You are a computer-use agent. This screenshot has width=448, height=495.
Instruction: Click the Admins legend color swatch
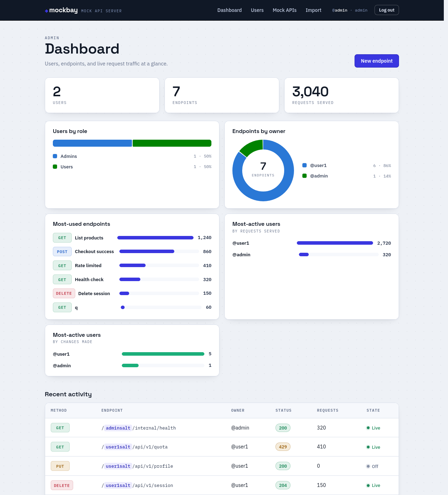click(55, 156)
